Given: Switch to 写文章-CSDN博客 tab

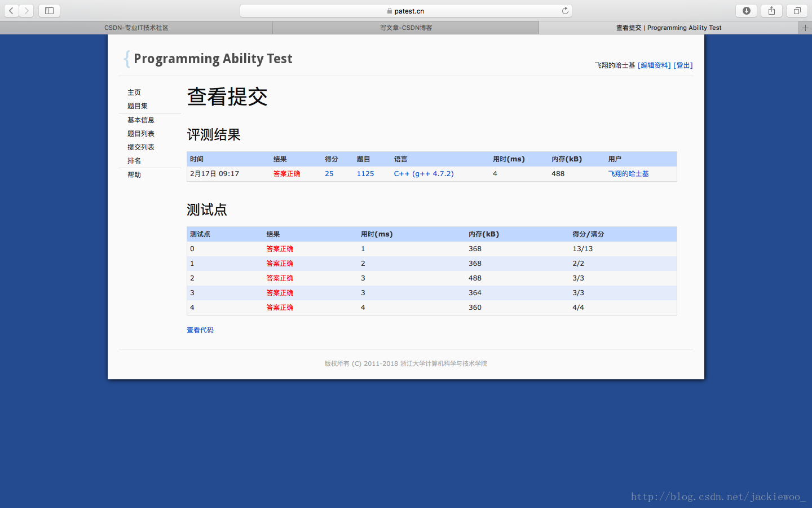Looking at the screenshot, I should [x=405, y=28].
